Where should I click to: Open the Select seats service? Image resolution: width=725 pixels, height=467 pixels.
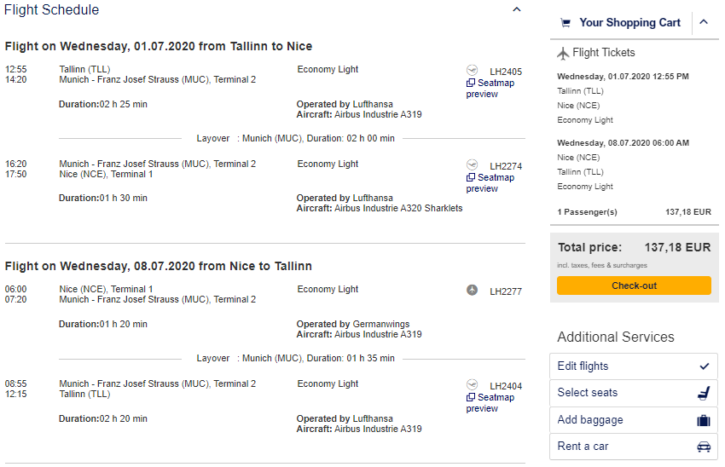click(x=633, y=393)
